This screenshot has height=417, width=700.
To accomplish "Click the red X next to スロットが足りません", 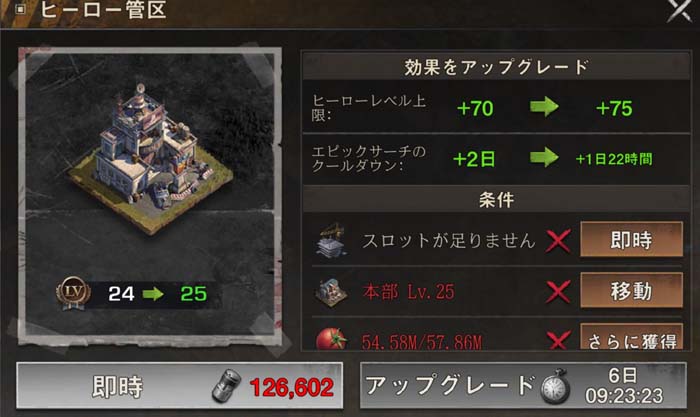I will tap(558, 241).
